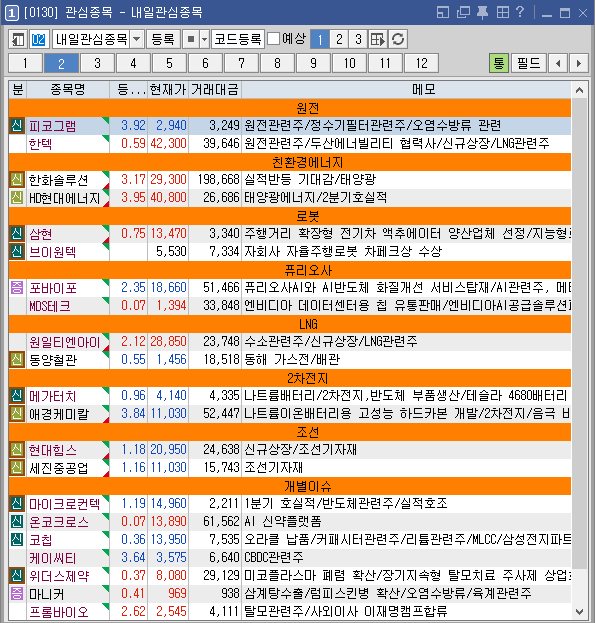Click the 증 icon beside 마니커

click(x=17, y=593)
